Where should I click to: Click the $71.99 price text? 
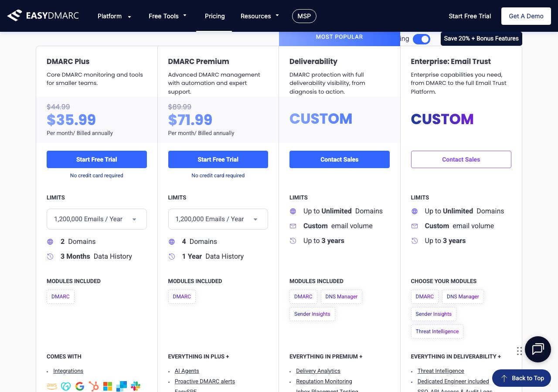[190, 120]
